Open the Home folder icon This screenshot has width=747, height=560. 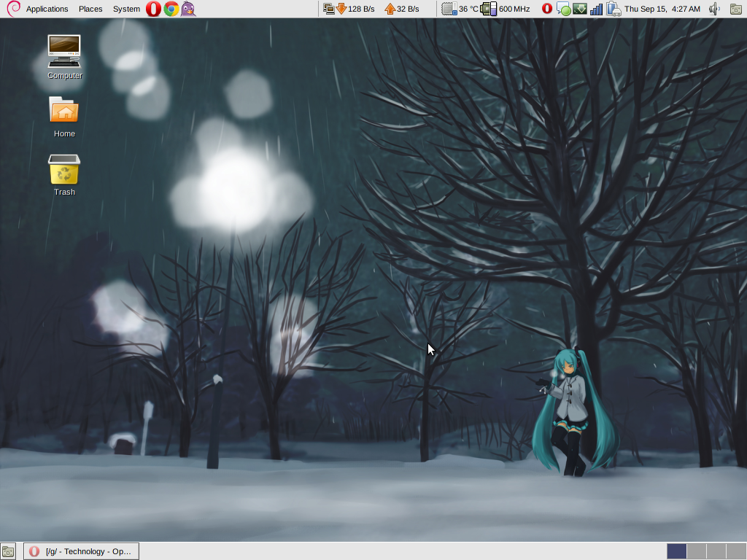[64, 117]
